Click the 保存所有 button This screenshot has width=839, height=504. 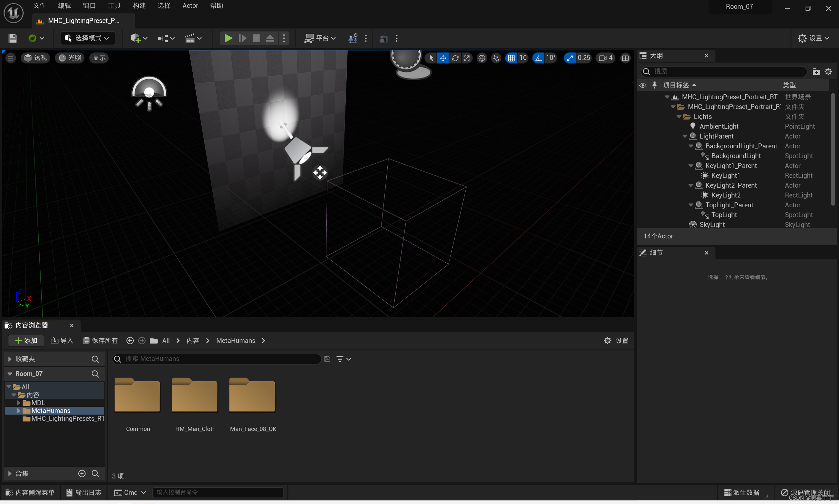click(100, 341)
